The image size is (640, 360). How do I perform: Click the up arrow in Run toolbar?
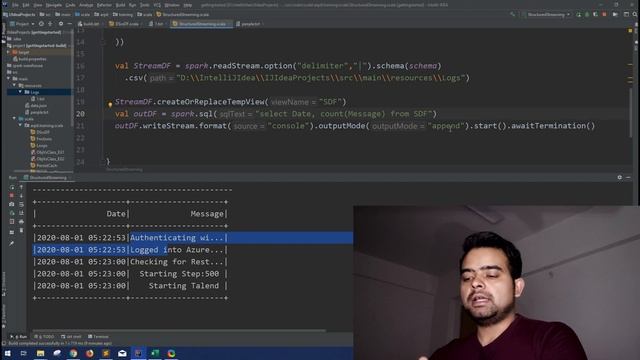click(22, 187)
